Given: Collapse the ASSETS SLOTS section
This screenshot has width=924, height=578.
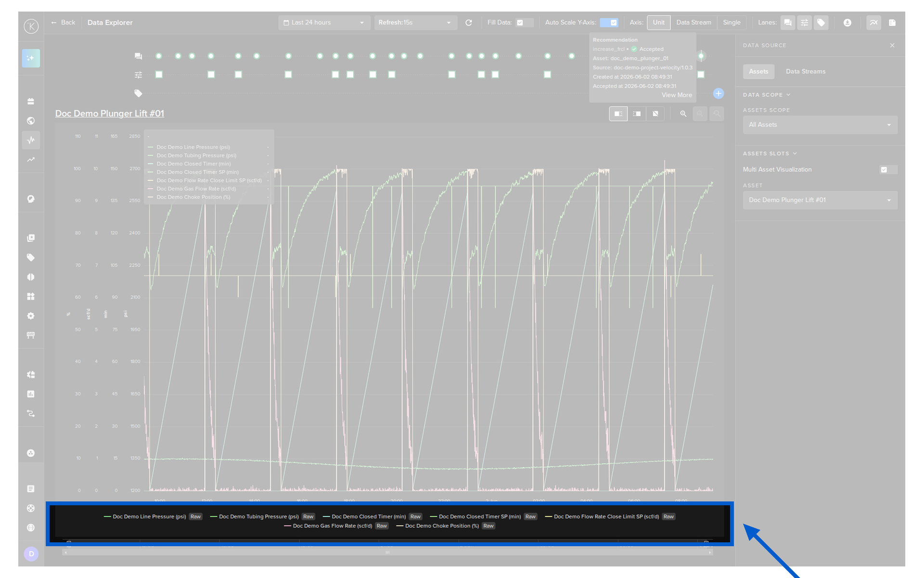Looking at the screenshot, I should coord(770,154).
